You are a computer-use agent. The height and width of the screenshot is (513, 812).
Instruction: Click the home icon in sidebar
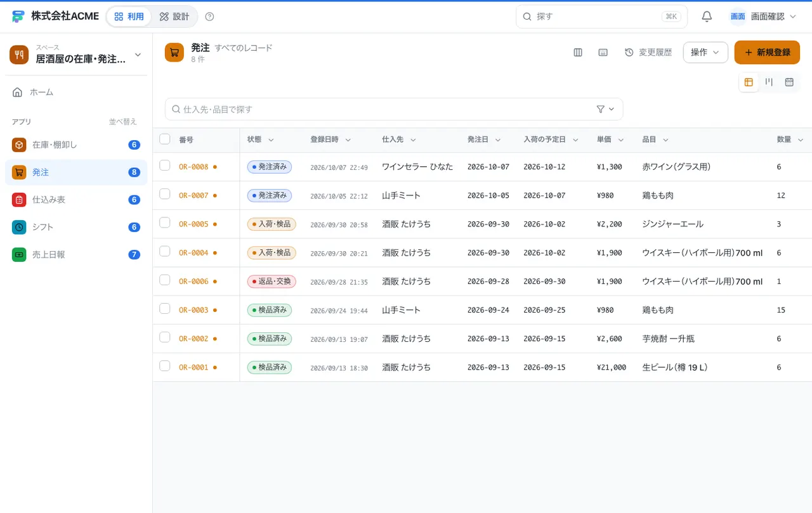(18, 92)
